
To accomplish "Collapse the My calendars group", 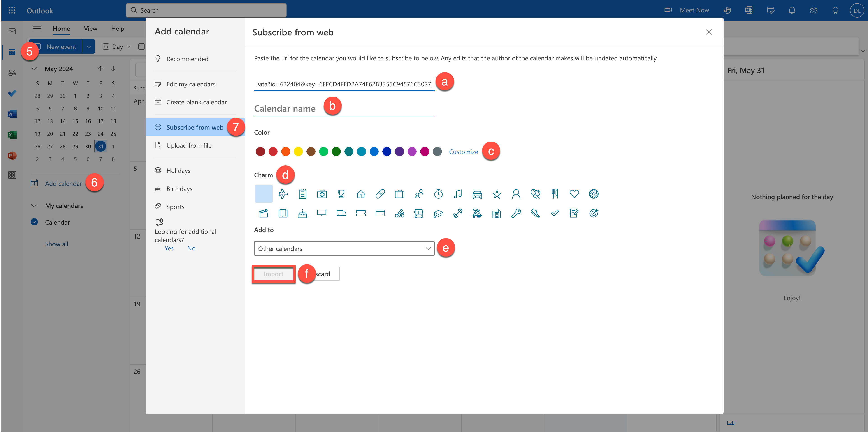I will coord(34,205).
